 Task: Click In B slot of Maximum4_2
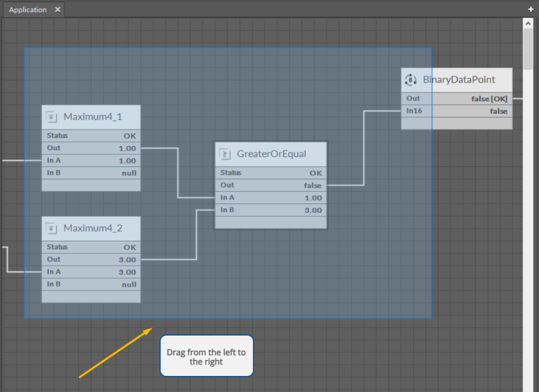coord(91,284)
